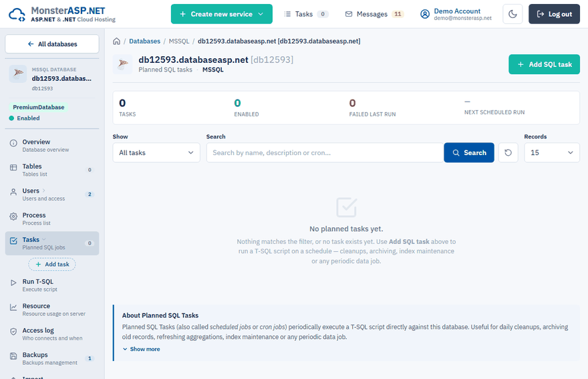Viewport: 588px width, 379px height.
Task: Click the Tasks count badge in header
Action: click(x=323, y=14)
